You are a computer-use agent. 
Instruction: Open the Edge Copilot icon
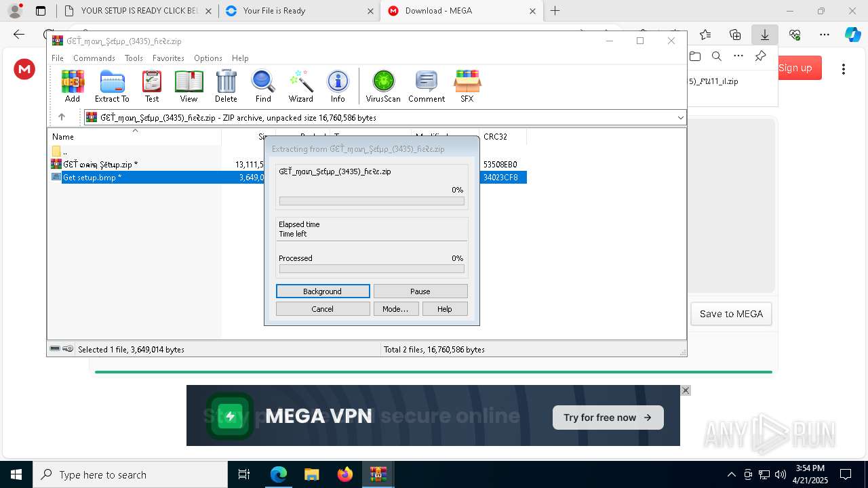(852, 35)
